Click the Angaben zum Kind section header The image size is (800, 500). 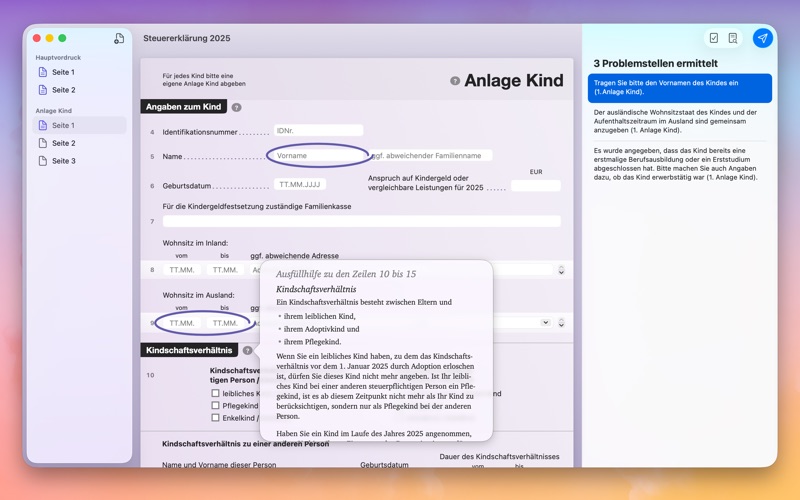click(x=184, y=107)
